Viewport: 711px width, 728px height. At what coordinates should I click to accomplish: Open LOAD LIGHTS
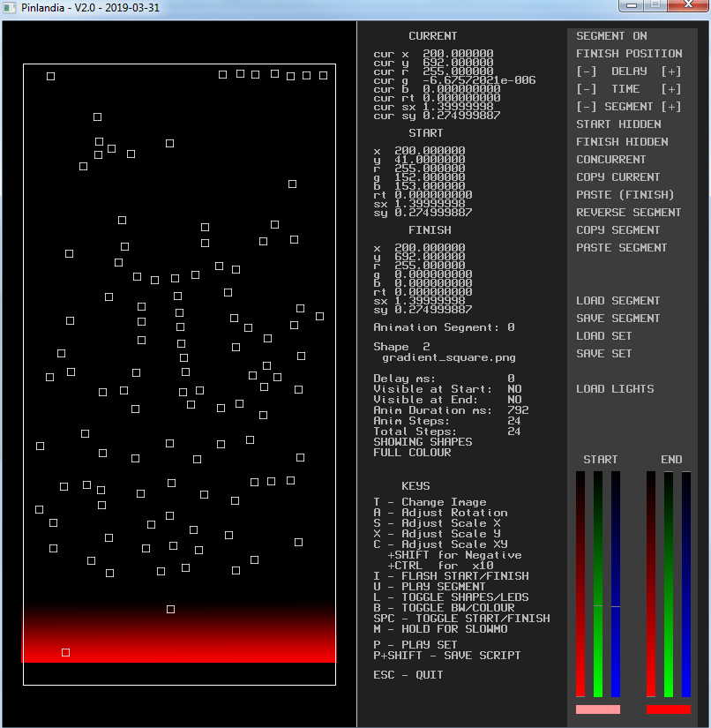tap(615, 389)
